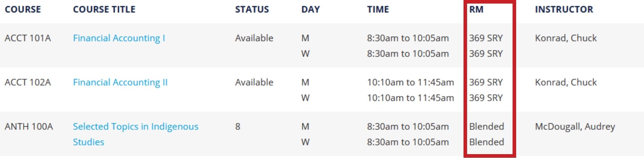This screenshot has height=158, width=644.
Task: Click Konrad, Chuck in the ACCT 102A row
Action: tap(566, 82)
